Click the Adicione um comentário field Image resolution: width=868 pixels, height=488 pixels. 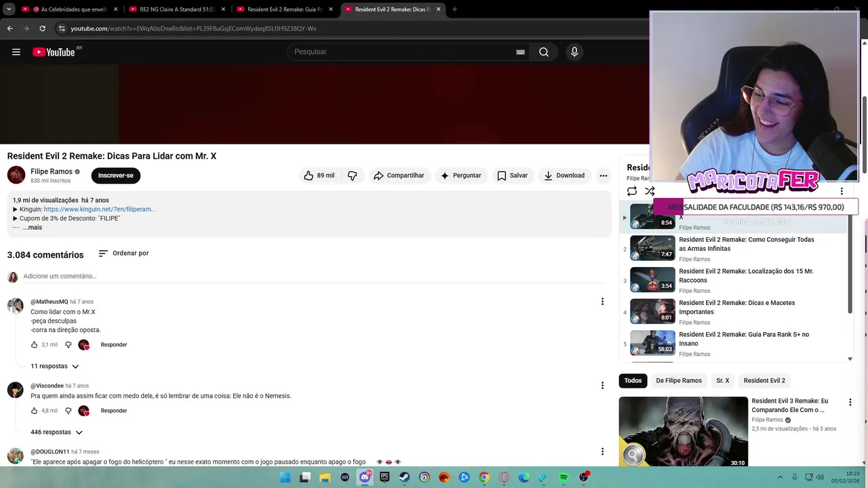click(316, 277)
